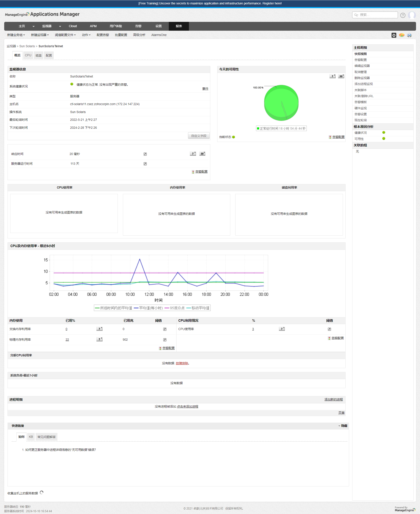Click 编辑监视器 in host details

pyautogui.click(x=362, y=66)
